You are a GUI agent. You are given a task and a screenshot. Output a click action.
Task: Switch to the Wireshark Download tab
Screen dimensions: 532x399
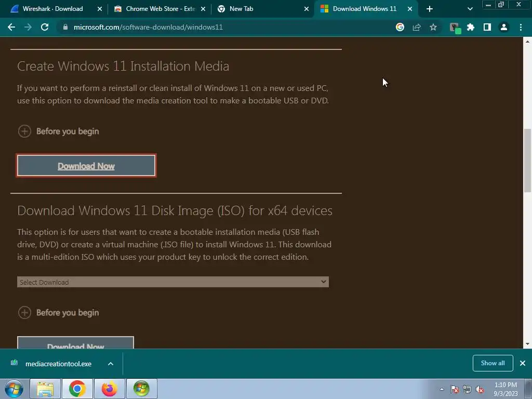point(52,9)
